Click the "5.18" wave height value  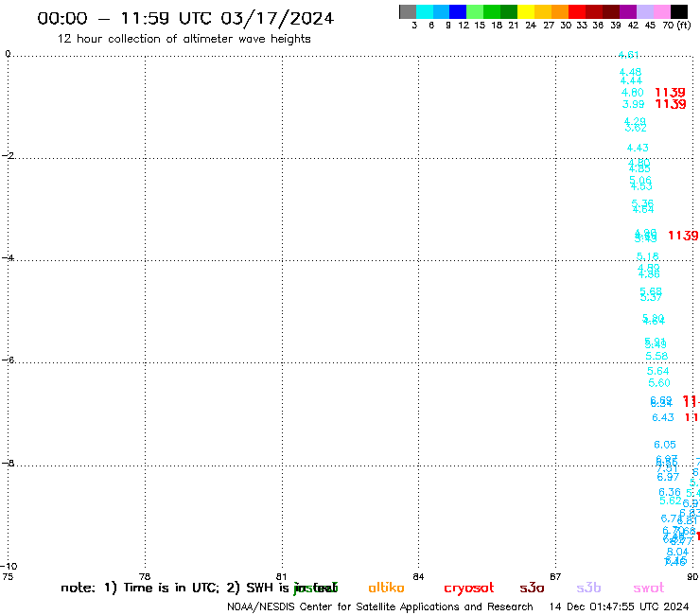click(647, 256)
